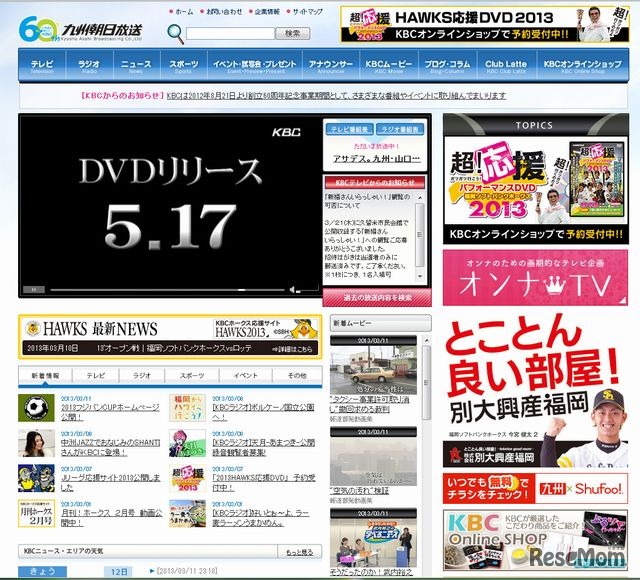Image resolution: width=640 pixels, height=580 pixels.
Task: Open 2013フジパンCUPホームページ公開 link
Action: coord(110,412)
